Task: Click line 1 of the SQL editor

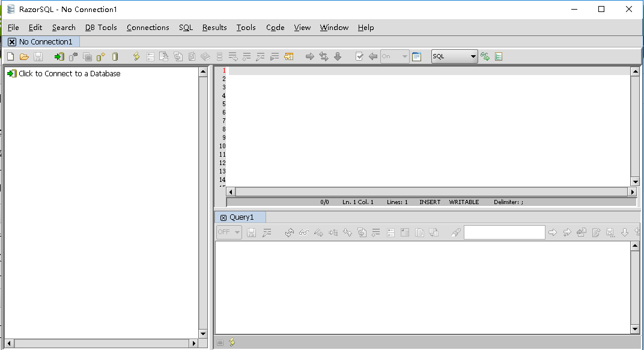Action: [429, 71]
